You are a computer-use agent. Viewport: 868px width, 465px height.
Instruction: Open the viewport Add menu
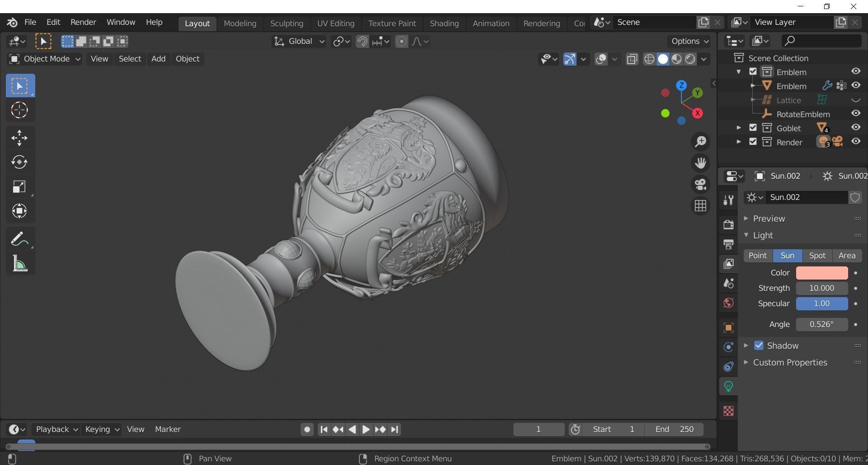[158, 59]
